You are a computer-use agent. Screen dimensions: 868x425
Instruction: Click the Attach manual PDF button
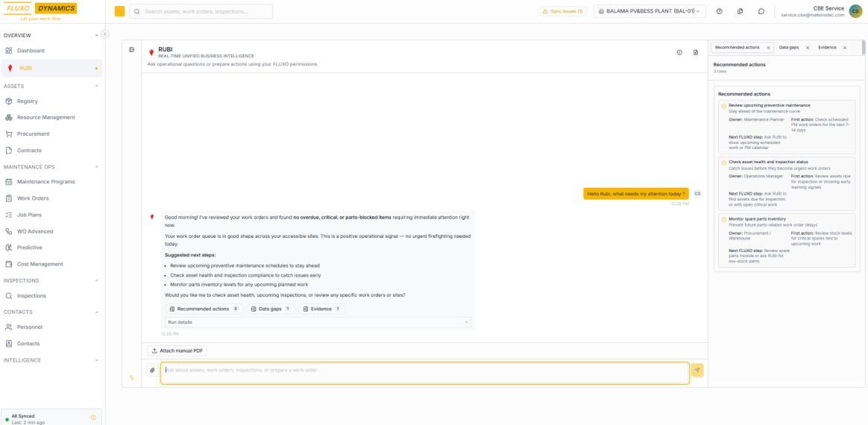click(x=177, y=351)
